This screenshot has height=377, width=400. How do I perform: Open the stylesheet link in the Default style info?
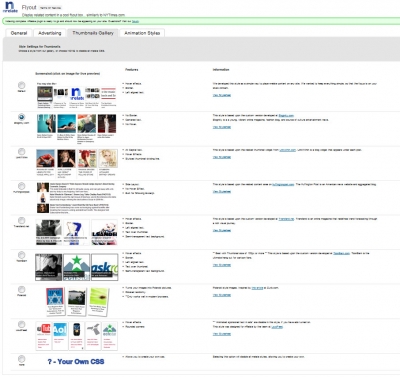[x=222, y=95]
